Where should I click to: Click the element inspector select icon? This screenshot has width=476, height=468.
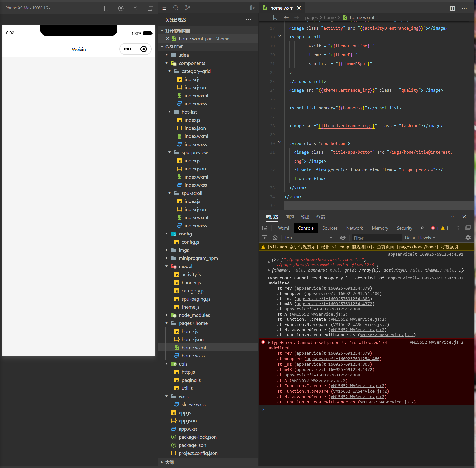point(265,228)
